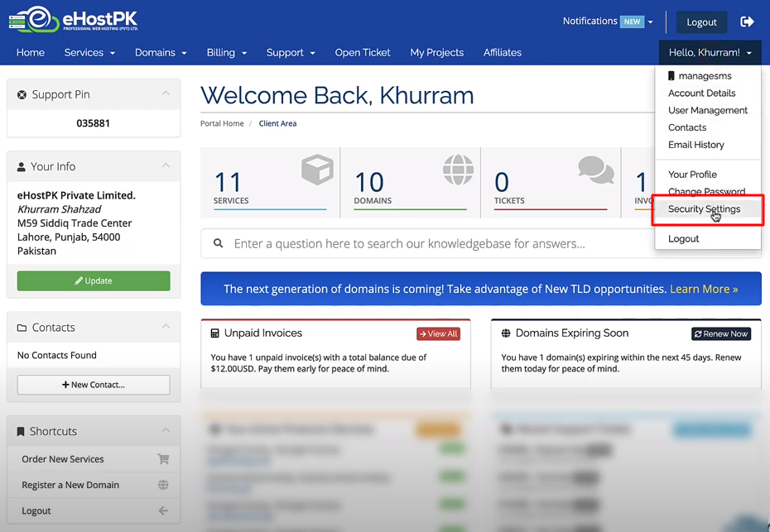Open the 0 Tickets stat tile

[x=551, y=183]
